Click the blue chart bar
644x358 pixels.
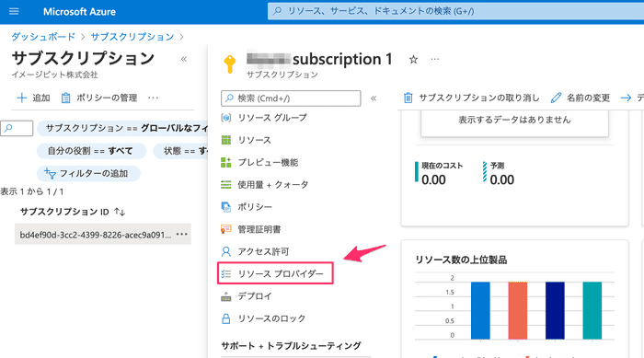[480, 310]
